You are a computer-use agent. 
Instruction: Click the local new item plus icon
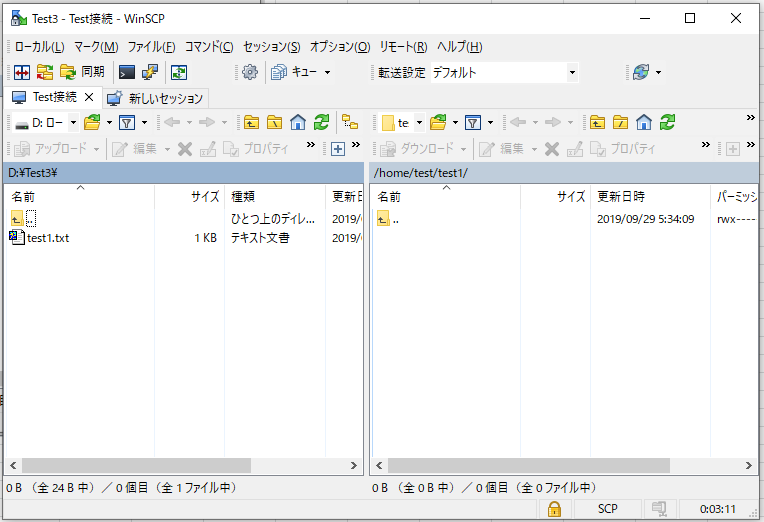point(338,149)
